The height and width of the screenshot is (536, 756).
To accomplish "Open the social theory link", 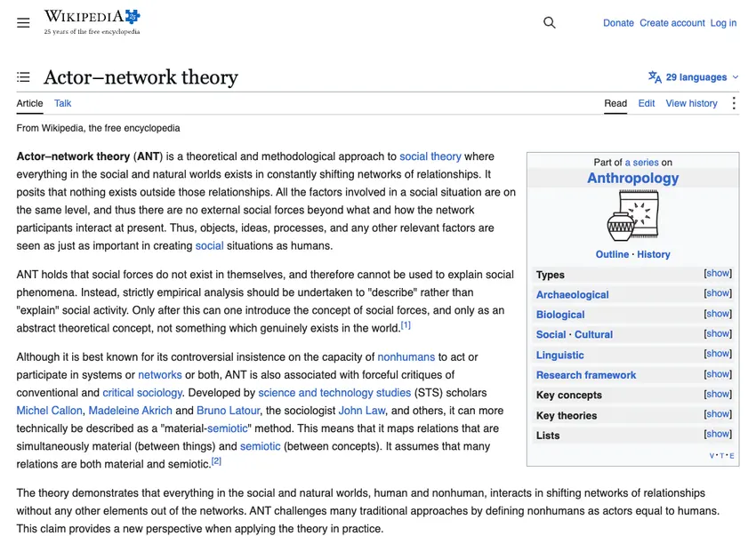I will click(x=430, y=156).
